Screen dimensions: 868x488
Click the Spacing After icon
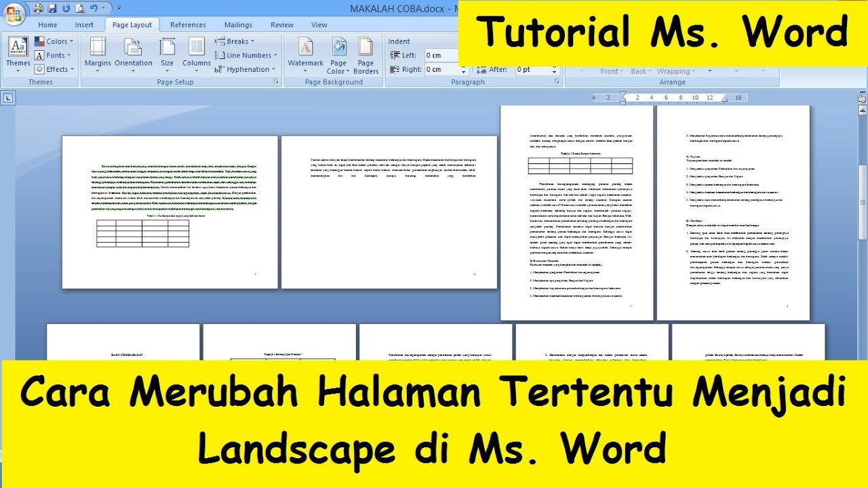(481, 69)
